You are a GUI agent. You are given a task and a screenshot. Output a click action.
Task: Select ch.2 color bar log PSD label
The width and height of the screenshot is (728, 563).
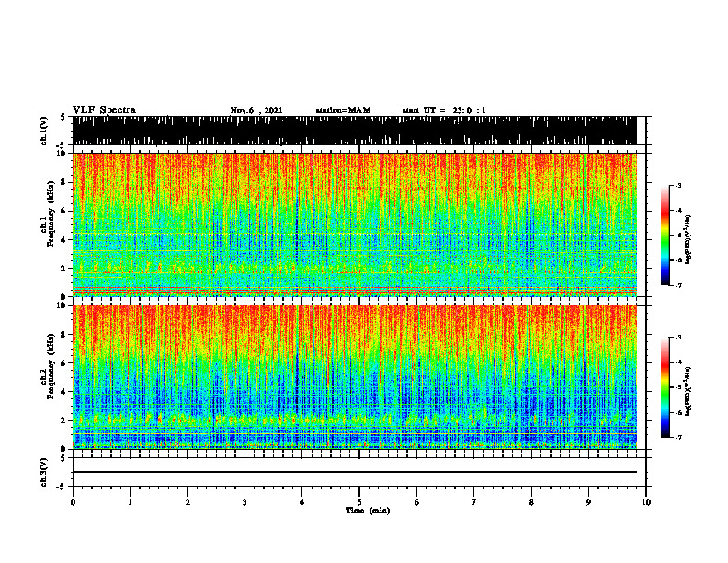pos(688,391)
